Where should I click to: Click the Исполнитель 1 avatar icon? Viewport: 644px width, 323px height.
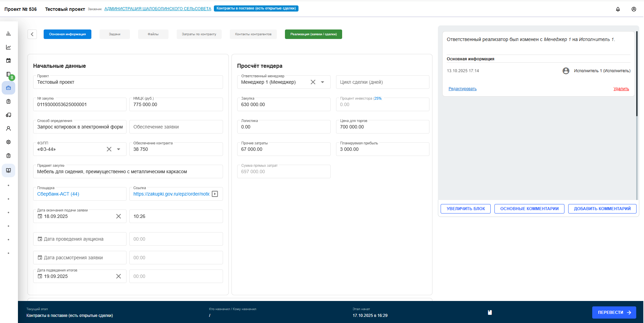(566, 71)
